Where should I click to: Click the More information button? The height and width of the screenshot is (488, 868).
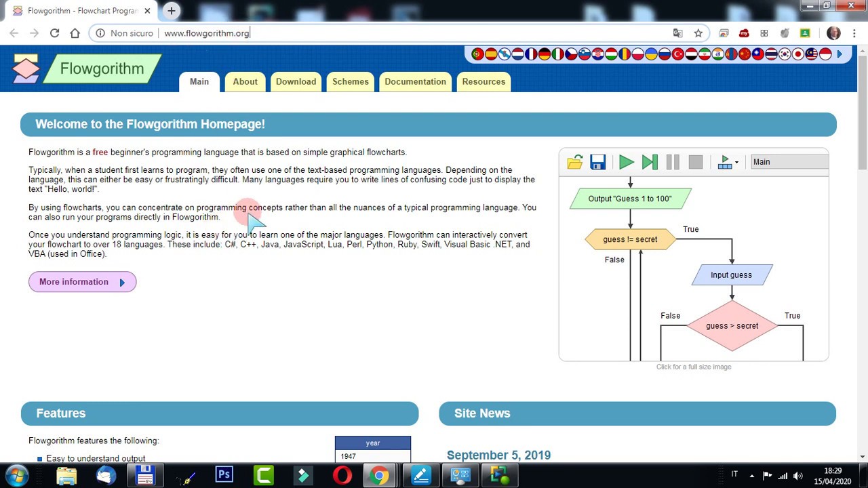tap(83, 282)
